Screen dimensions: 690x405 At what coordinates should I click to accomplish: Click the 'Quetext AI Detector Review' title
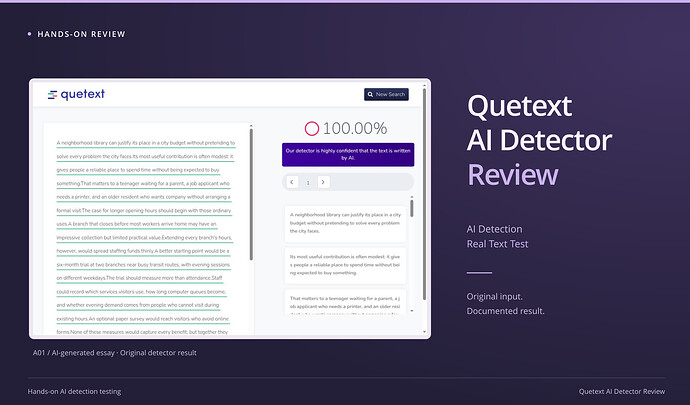click(x=540, y=140)
